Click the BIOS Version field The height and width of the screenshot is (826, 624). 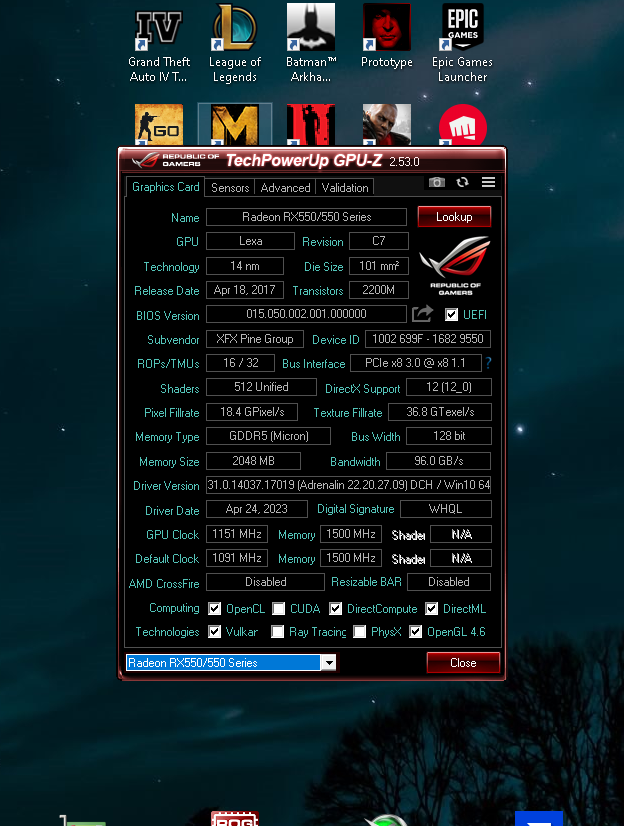coord(306,314)
